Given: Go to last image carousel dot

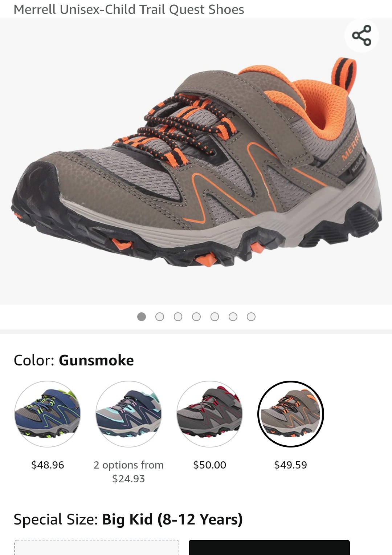Looking at the screenshot, I should pos(251,317).
